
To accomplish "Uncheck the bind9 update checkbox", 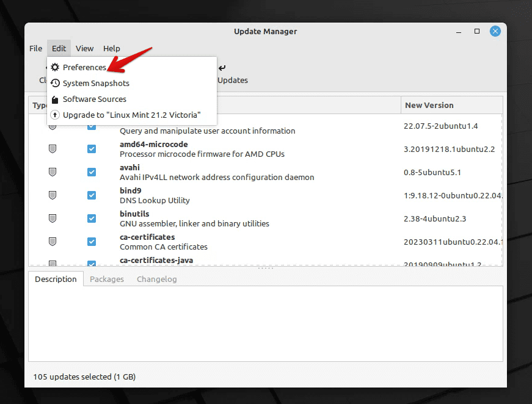I will tap(92, 195).
